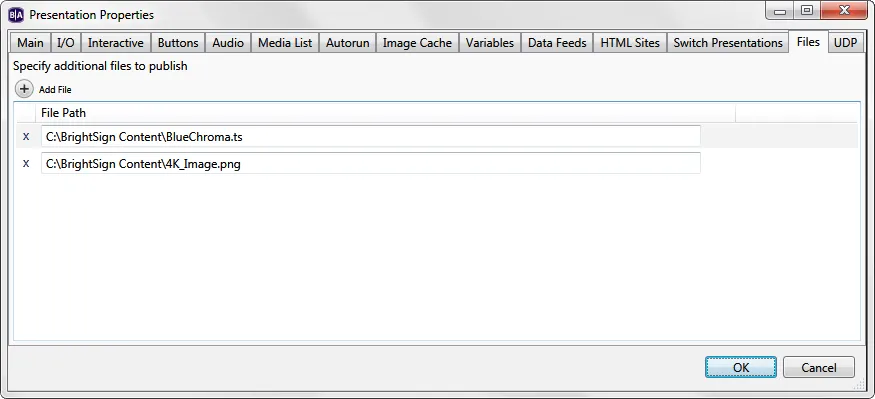Remove the 4K_Image.png file with its x
The height and width of the screenshot is (399, 875).
(26, 164)
